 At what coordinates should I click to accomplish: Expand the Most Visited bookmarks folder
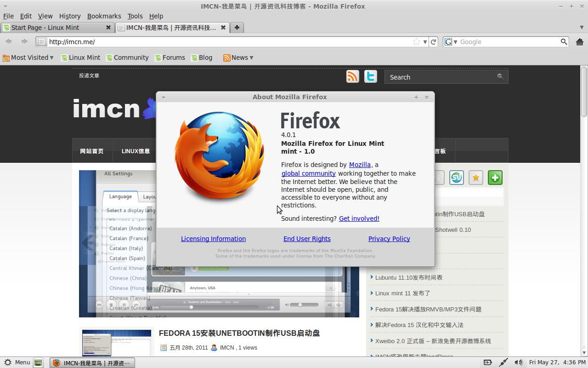point(28,57)
